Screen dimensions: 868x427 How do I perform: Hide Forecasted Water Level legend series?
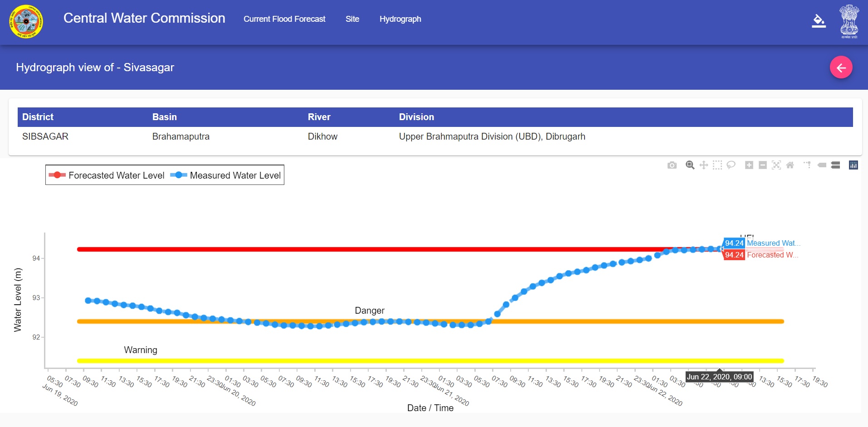[x=107, y=175]
